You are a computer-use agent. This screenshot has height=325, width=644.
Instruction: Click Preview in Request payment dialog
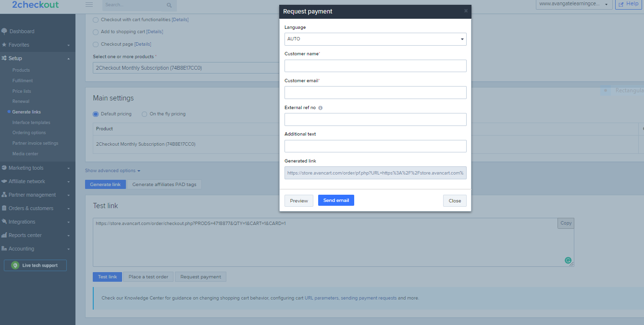[x=299, y=201]
